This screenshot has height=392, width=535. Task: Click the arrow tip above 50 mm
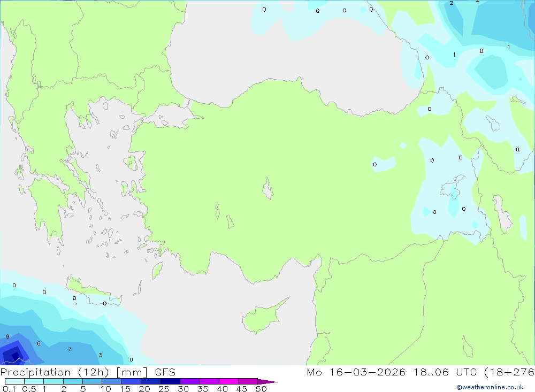(267, 382)
